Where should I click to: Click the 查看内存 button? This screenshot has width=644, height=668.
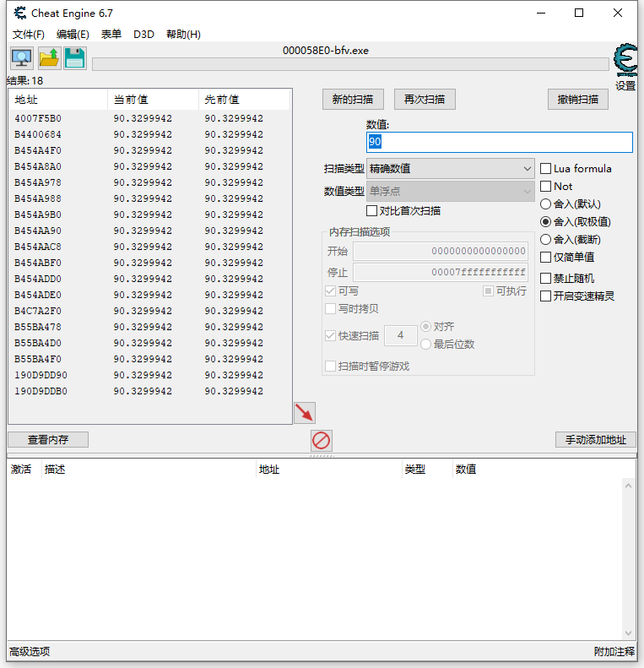(x=48, y=440)
